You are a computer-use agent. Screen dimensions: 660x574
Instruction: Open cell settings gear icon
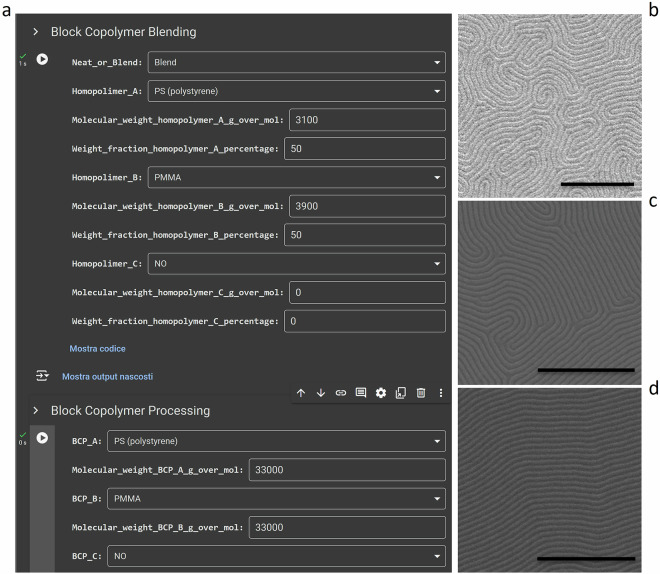click(381, 393)
